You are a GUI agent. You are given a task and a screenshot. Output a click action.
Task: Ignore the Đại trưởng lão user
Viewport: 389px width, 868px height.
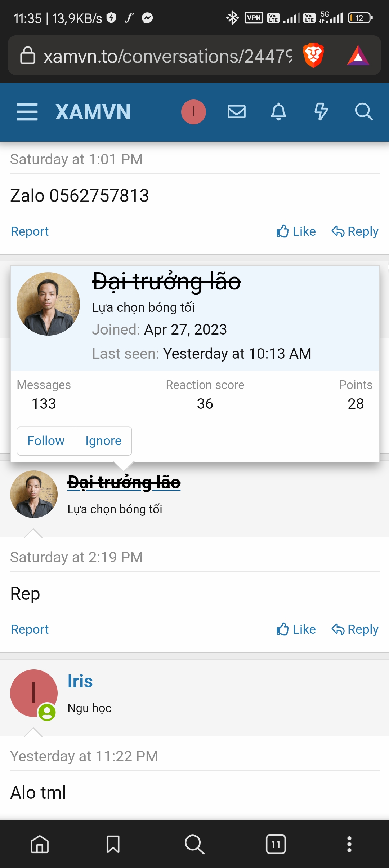103,441
